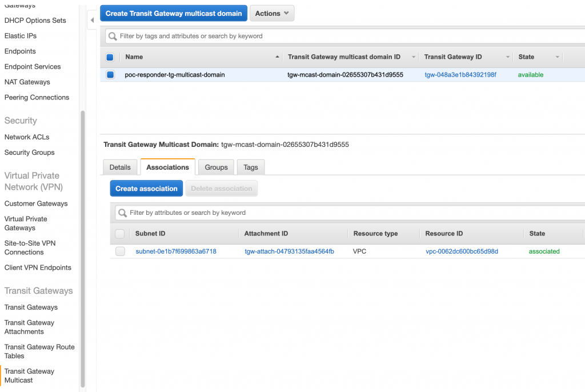Open tgw-attach-04793135faa4564fb attachment link
The image size is (585, 392).
pyautogui.click(x=289, y=251)
